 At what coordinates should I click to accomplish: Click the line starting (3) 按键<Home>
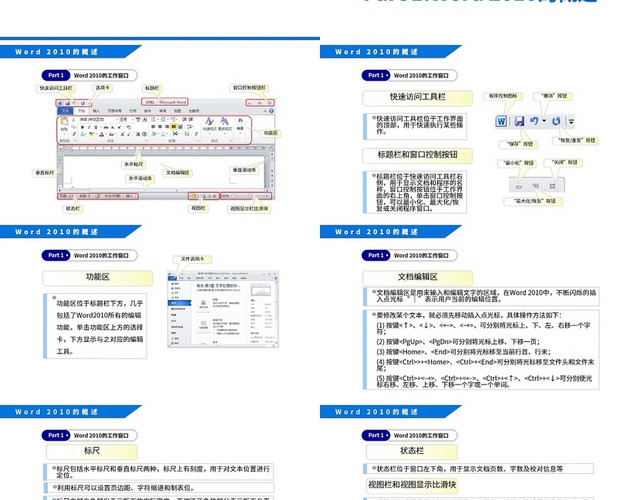click(463, 352)
